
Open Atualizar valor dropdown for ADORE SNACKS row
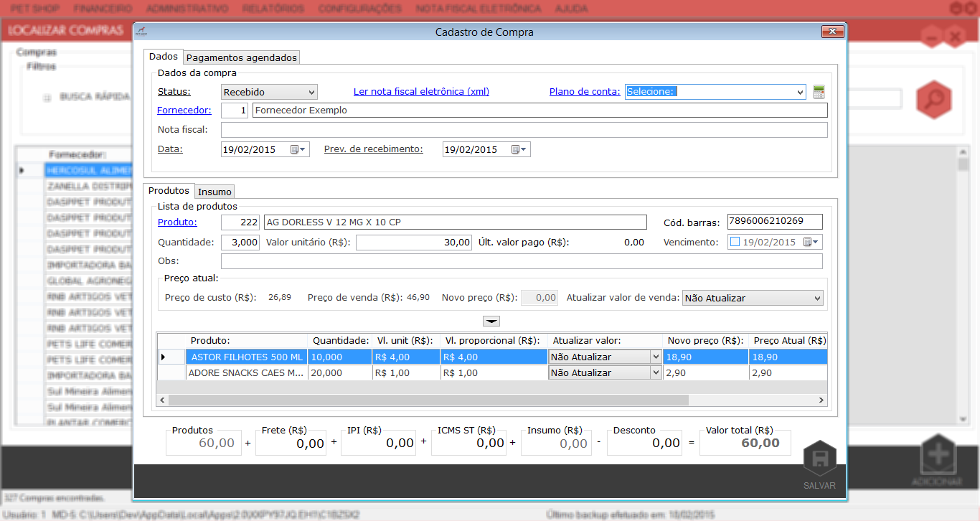click(654, 373)
